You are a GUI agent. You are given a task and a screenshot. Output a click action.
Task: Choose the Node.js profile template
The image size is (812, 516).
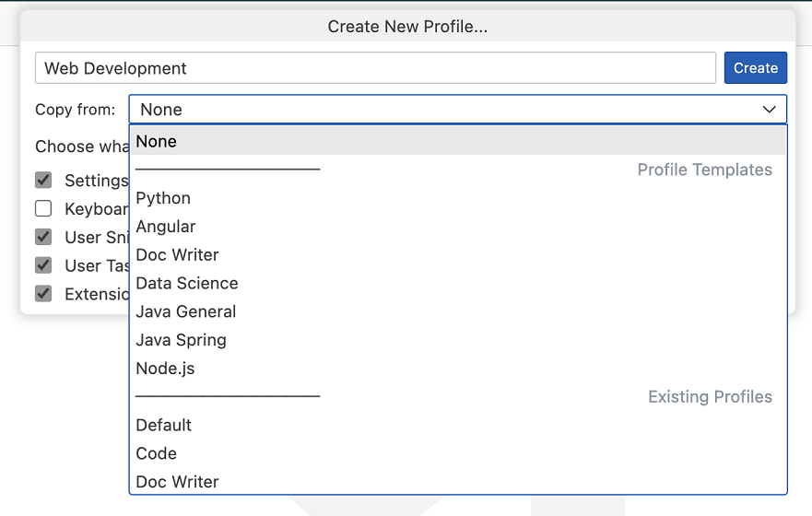(x=165, y=369)
